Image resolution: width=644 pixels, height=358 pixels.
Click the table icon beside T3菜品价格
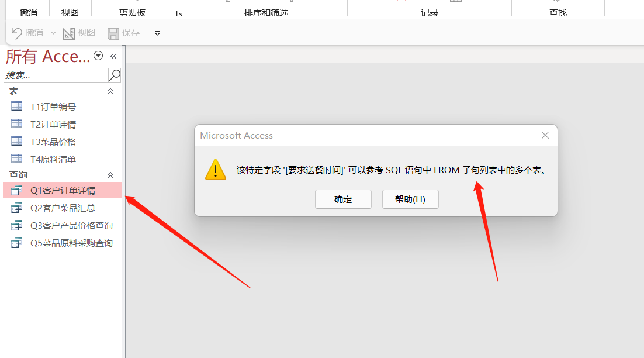point(16,142)
